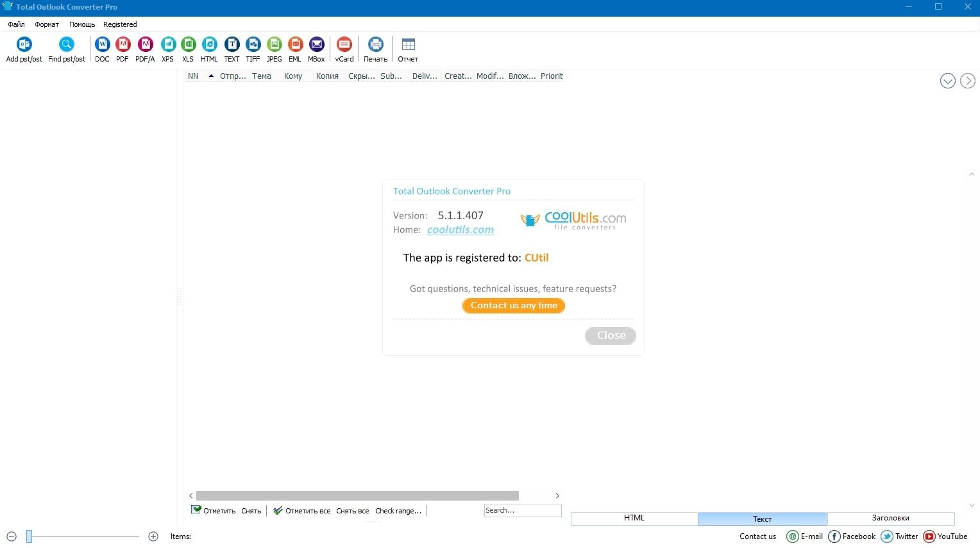
Task: Pick the HTML converter icon
Action: tap(209, 49)
